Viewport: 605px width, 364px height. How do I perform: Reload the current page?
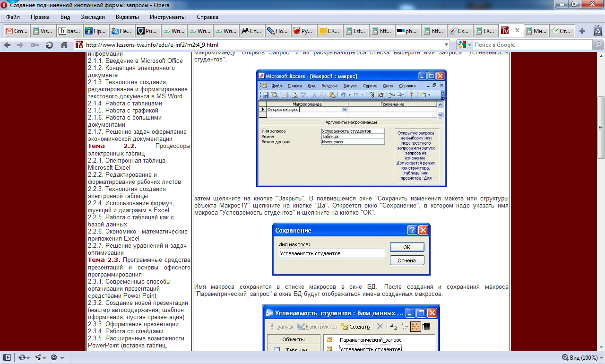[x=49, y=45]
